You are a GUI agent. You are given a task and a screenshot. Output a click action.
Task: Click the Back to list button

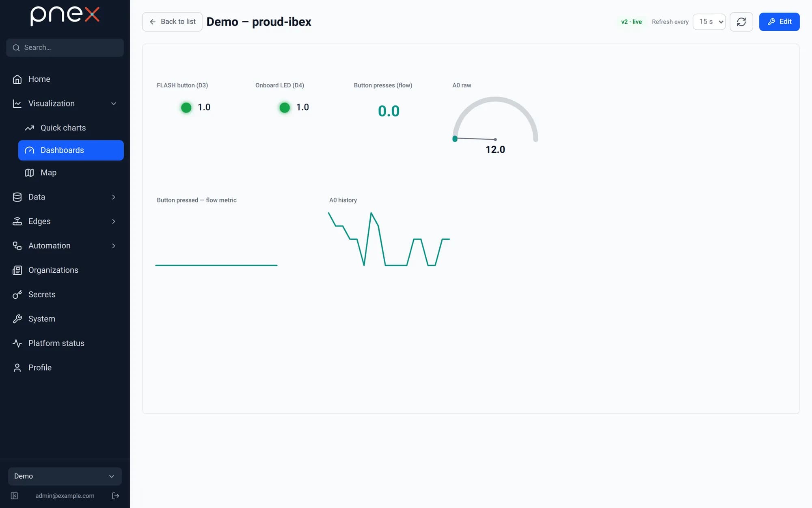tap(172, 22)
